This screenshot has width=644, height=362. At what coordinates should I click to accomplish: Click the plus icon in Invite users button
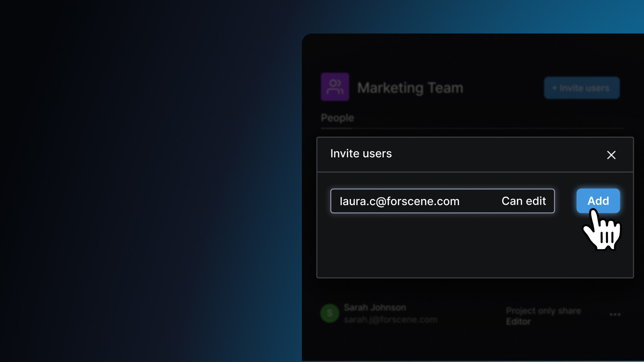click(554, 88)
